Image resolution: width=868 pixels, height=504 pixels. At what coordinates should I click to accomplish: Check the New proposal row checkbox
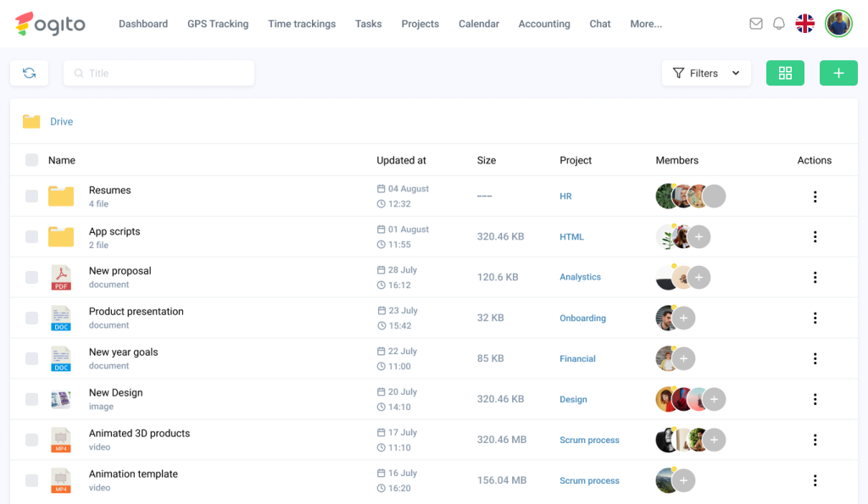pyautogui.click(x=31, y=278)
